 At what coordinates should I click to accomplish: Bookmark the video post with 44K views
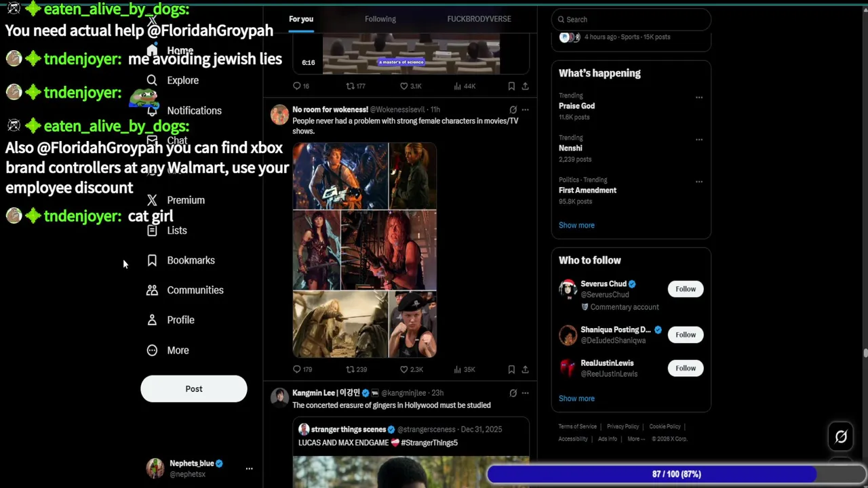tap(511, 86)
